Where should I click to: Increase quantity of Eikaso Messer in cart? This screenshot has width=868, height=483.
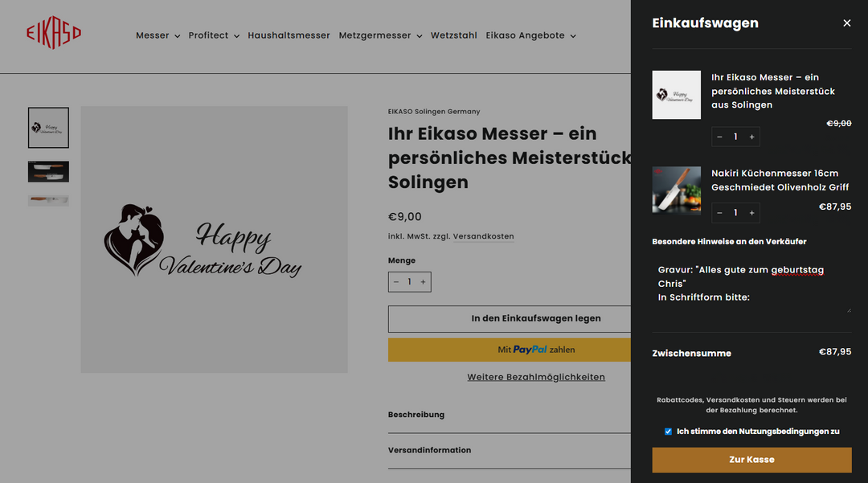(x=751, y=137)
